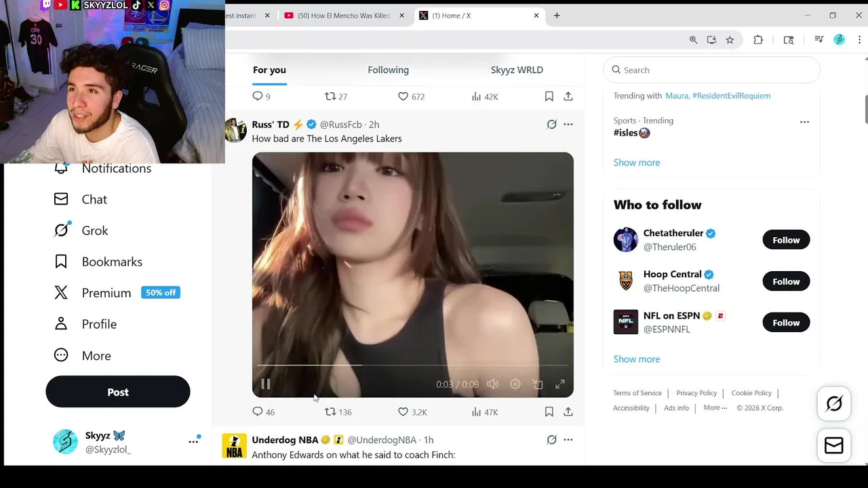Open Grok explain on Russ' TD post
This screenshot has width=868, height=488.
tap(552, 125)
